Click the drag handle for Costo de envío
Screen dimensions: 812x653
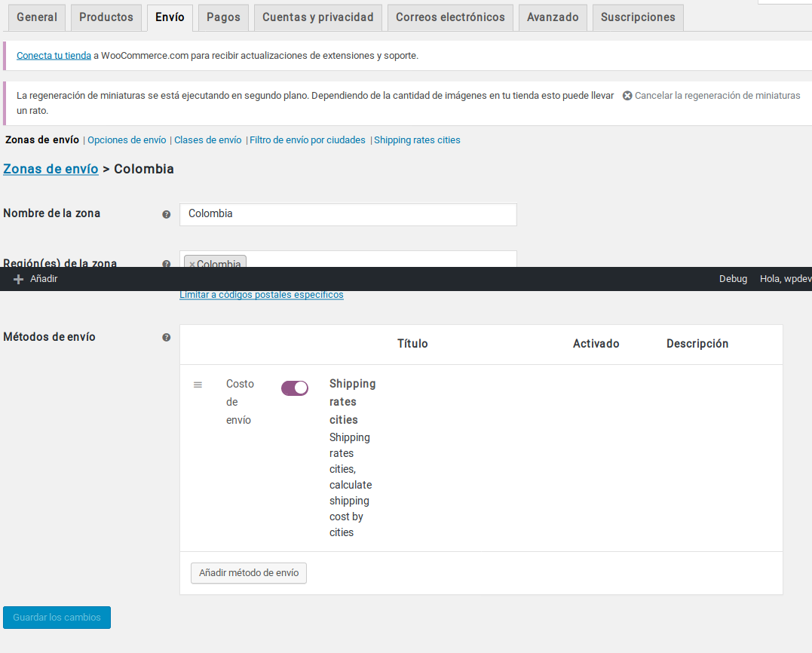tap(198, 385)
